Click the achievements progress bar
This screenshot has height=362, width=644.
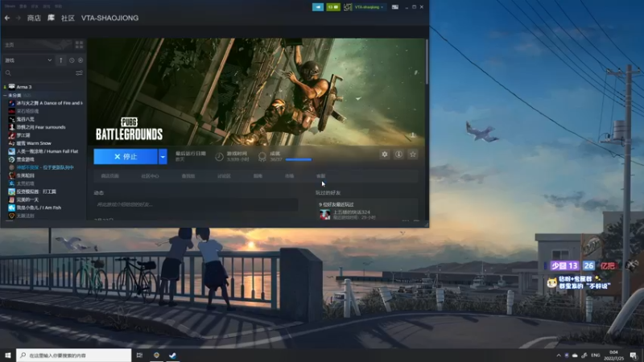299,159
